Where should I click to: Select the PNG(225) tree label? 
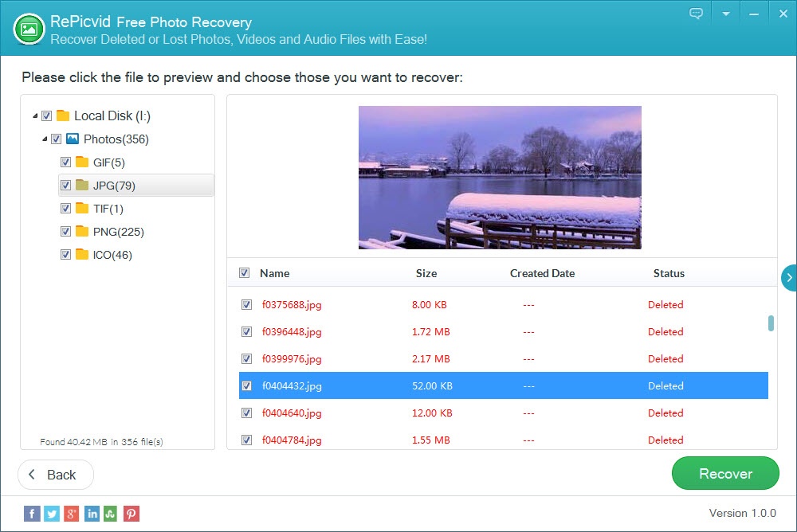click(119, 233)
